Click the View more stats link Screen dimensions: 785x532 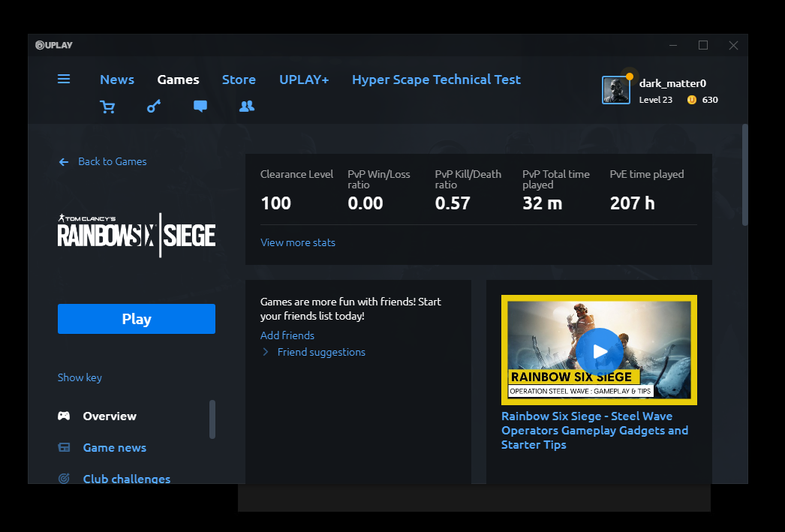click(298, 242)
